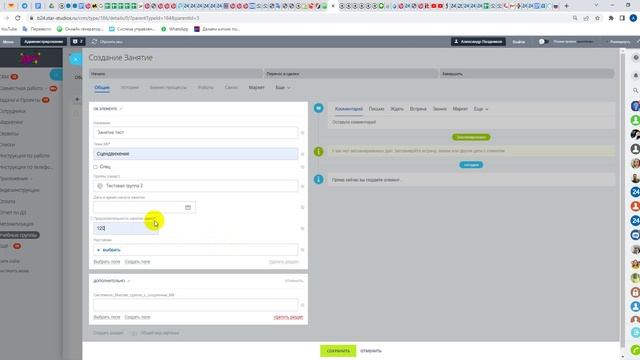Click the Отменить button at the bottom

pyautogui.click(x=371, y=351)
